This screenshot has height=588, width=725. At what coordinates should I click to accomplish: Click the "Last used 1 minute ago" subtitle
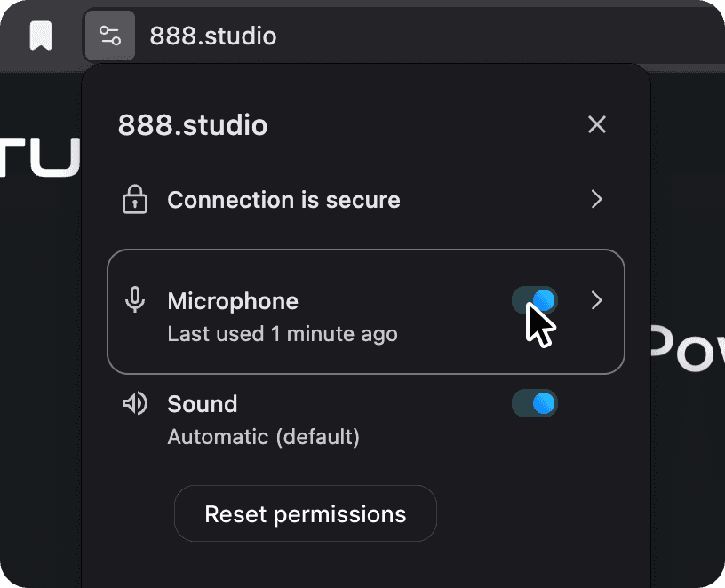click(x=283, y=334)
